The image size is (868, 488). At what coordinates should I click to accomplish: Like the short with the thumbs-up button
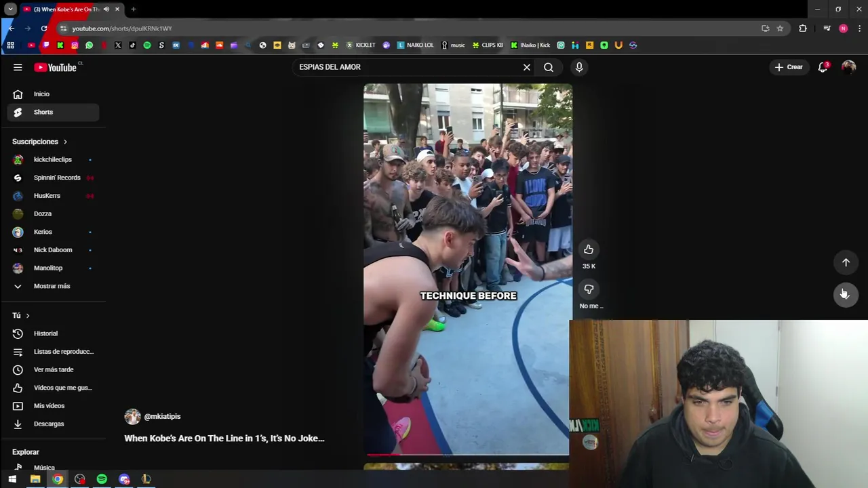[x=589, y=249]
